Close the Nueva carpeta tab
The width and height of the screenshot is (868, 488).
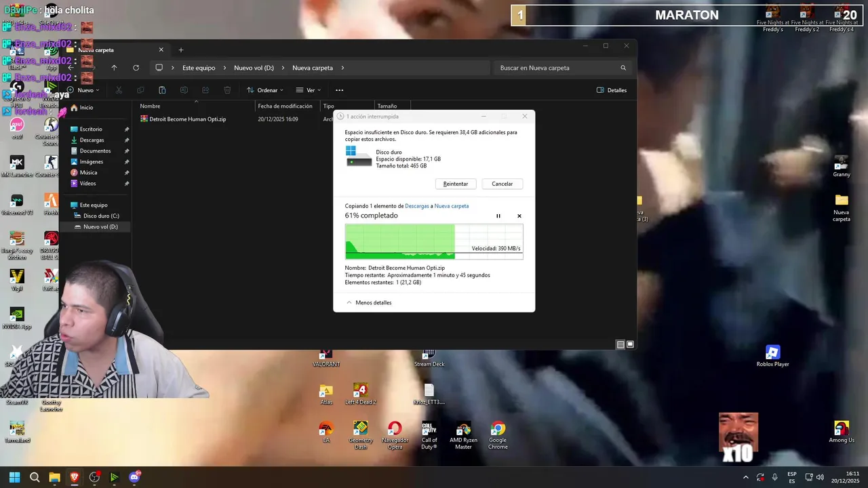161,49
